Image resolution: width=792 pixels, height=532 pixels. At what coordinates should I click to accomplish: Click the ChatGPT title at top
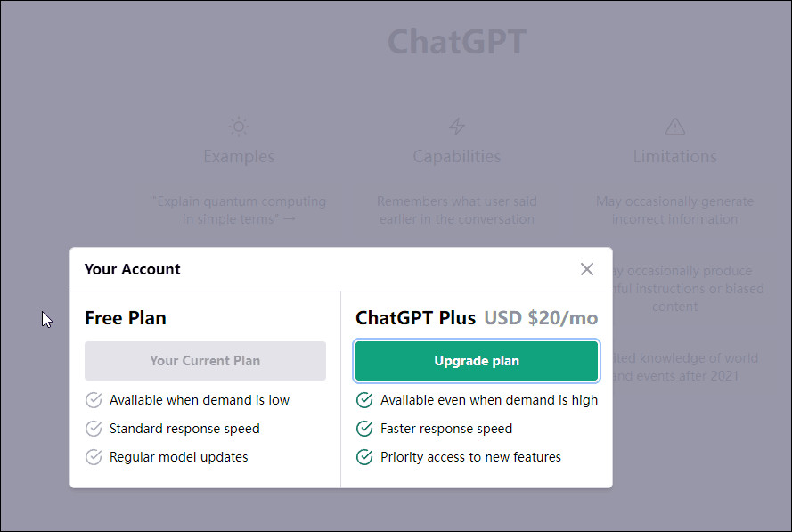tap(457, 42)
